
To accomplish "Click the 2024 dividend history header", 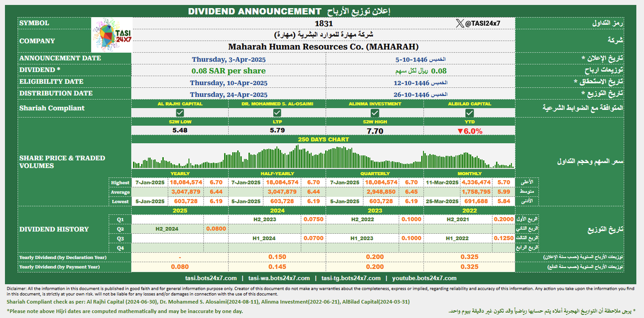I will (276, 211).
